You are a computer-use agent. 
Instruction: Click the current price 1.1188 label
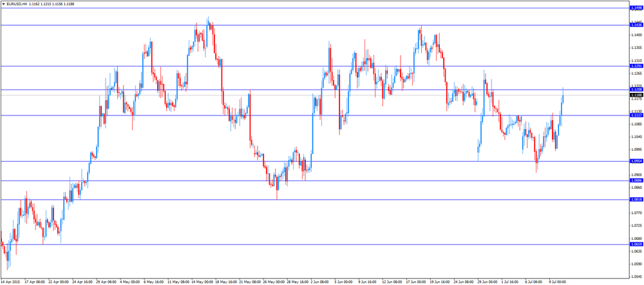tap(636, 95)
